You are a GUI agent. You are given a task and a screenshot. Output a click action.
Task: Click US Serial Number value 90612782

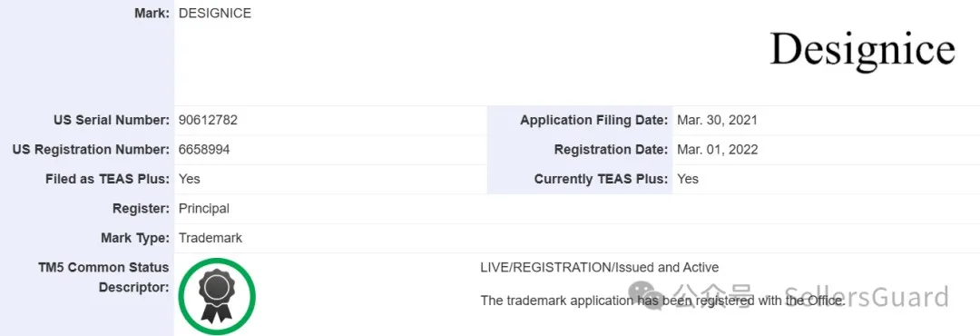(x=208, y=120)
